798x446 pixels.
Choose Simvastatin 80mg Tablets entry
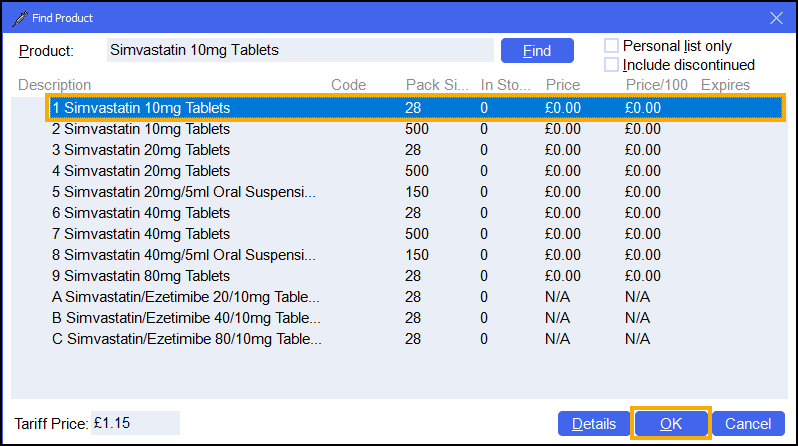pyautogui.click(x=141, y=276)
